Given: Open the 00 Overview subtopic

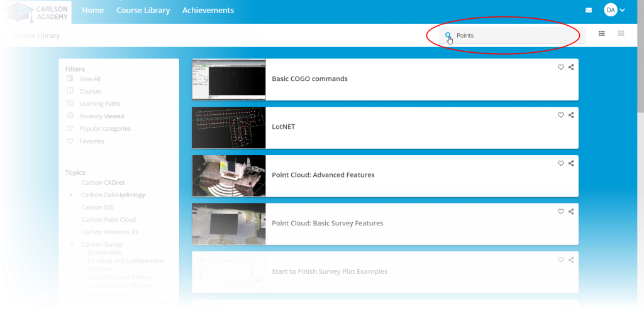Looking at the screenshot, I should pos(105,252).
